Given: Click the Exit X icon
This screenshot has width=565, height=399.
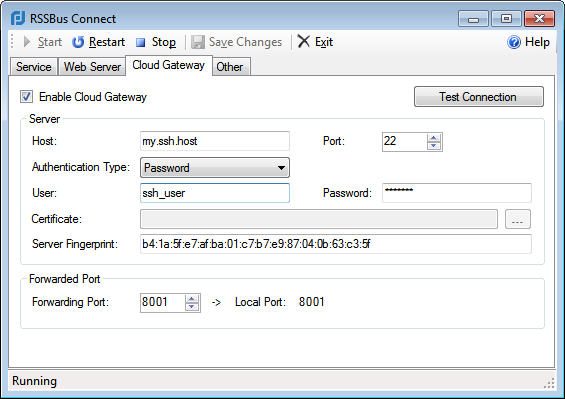Looking at the screenshot, I should click(x=303, y=41).
